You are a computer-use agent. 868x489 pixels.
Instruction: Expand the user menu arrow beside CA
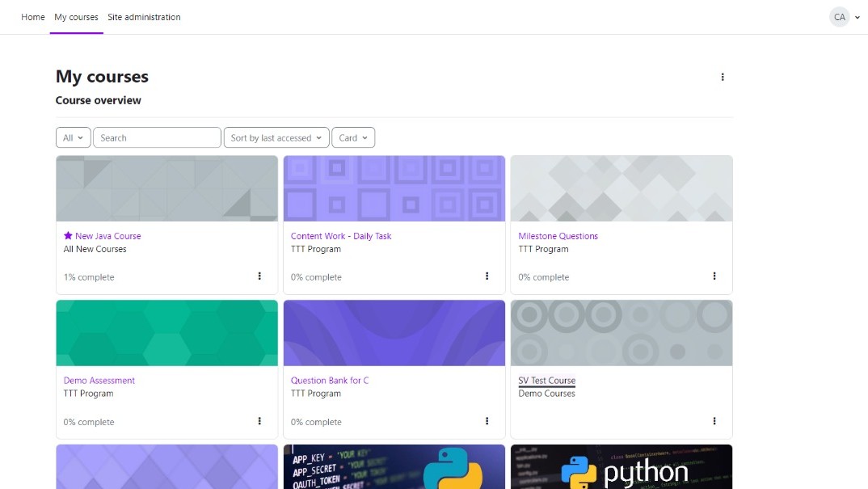(857, 18)
